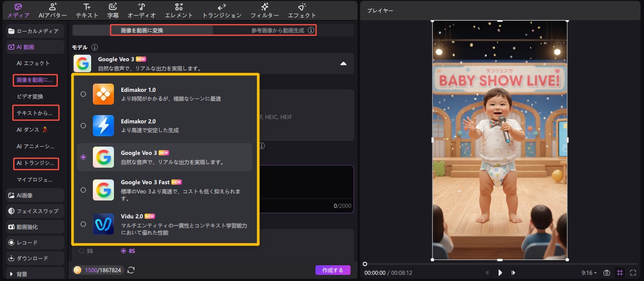Select the Edimakor 1.0 radio button

point(83,94)
